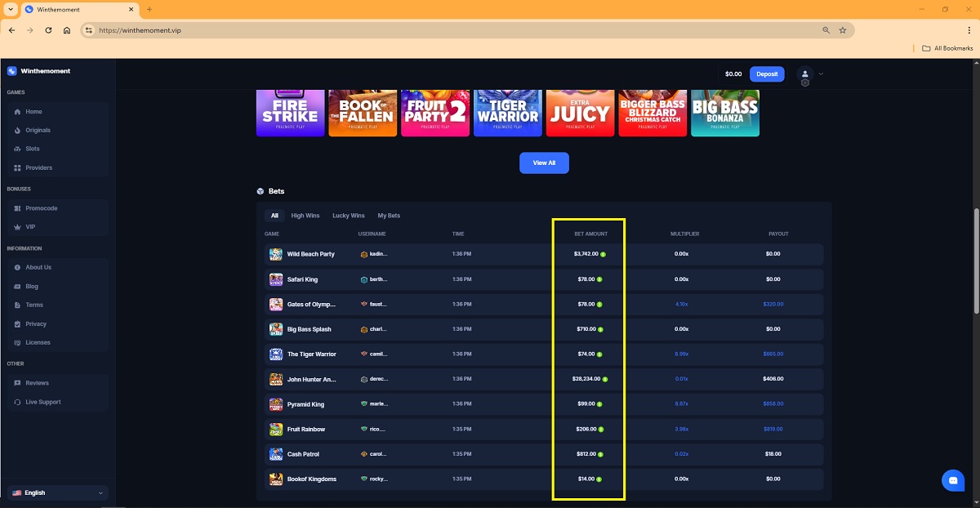The width and height of the screenshot is (980, 508).
Task: Open the Promocode sidebar link
Action: 41,208
